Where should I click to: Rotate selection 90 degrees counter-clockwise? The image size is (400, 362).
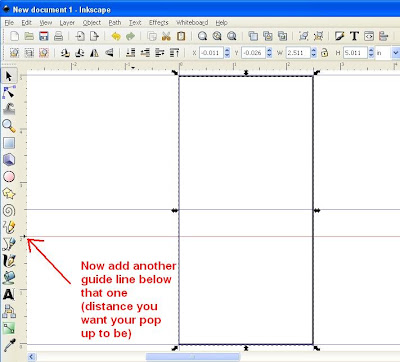[x=65, y=53]
